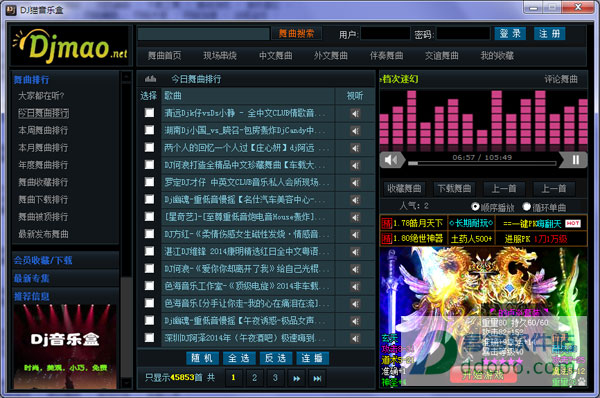The width and height of the screenshot is (600, 398).
Task: Play preview of 湖南Dj小国_vs_晓召 track
Action: click(x=355, y=131)
